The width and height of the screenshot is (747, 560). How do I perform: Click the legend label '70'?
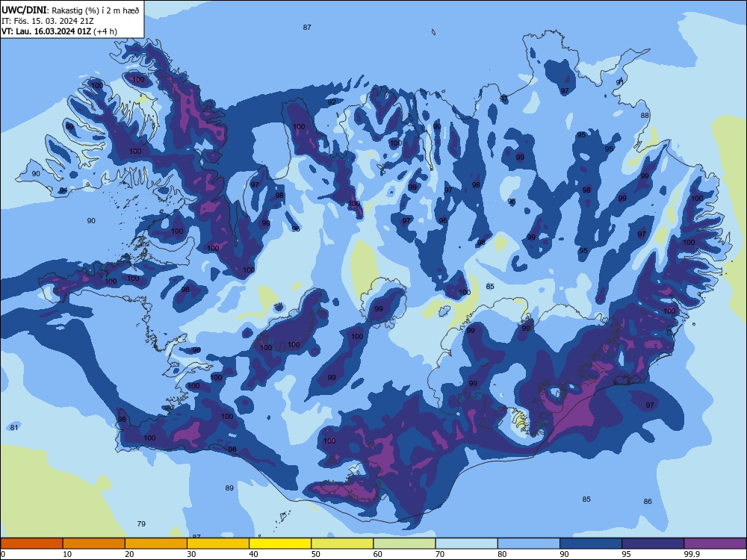(x=440, y=554)
